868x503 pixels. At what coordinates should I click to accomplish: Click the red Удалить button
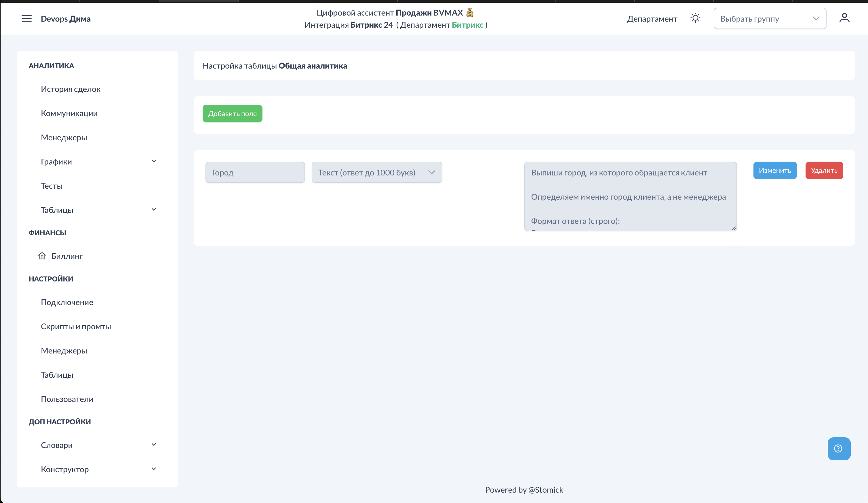tap(824, 170)
